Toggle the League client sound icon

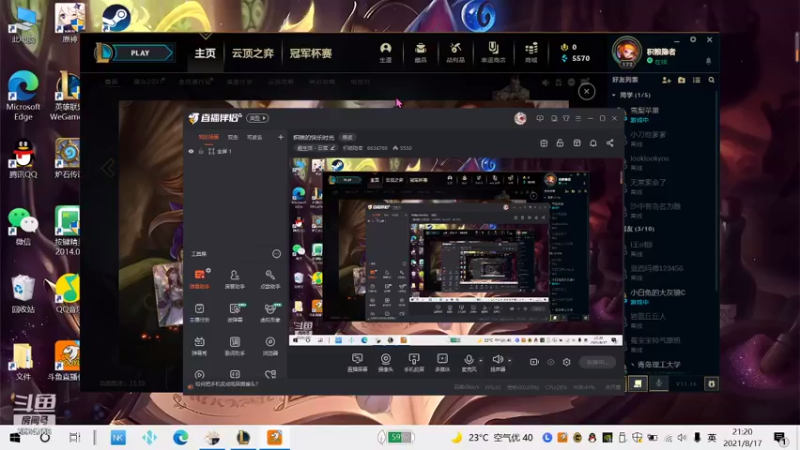545,82
